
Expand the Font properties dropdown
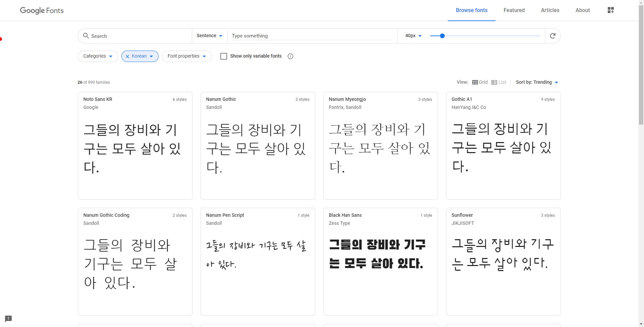click(x=187, y=56)
